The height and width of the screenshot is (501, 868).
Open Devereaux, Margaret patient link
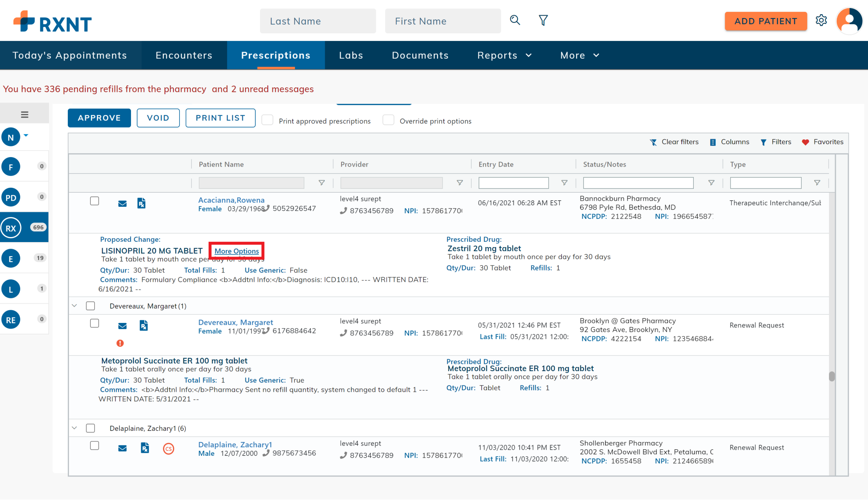(x=235, y=322)
